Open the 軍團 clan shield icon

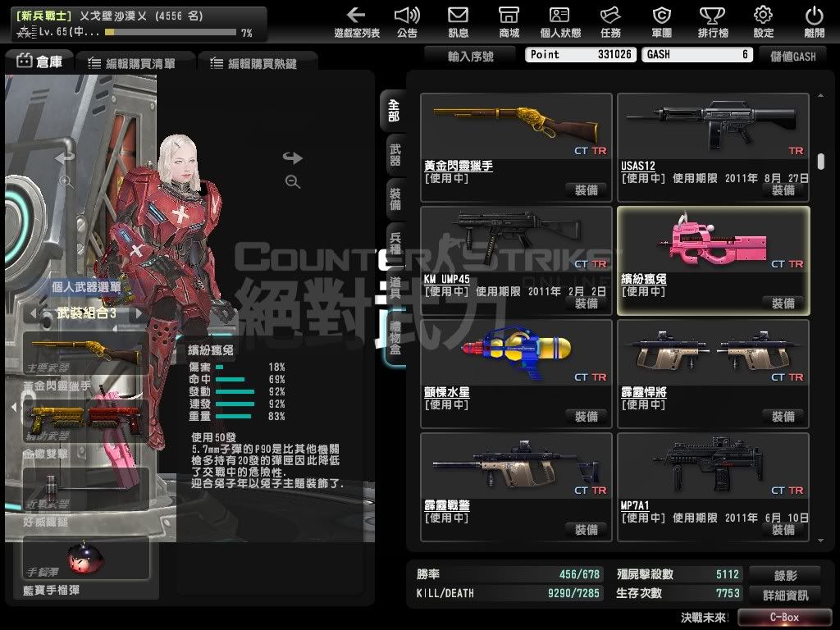pyautogui.click(x=661, y=22)
